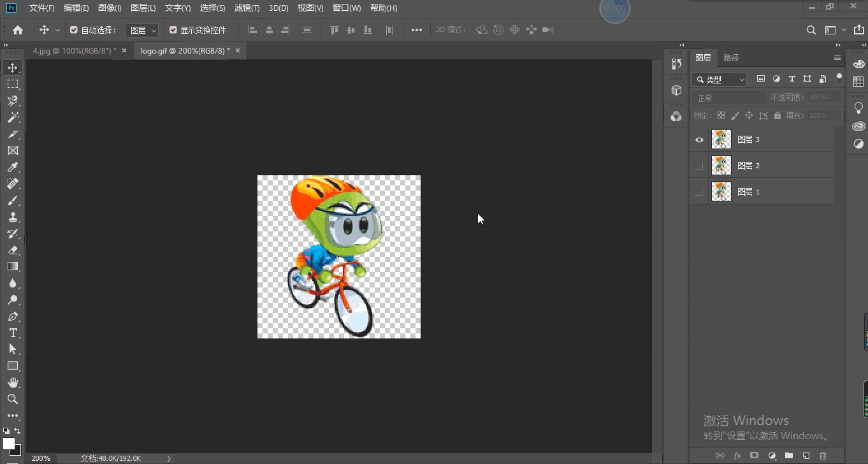This screenshot has height=464, width=868.
Task: Open the Edit Toolbar three-dots menu
Action: (13, 416)
